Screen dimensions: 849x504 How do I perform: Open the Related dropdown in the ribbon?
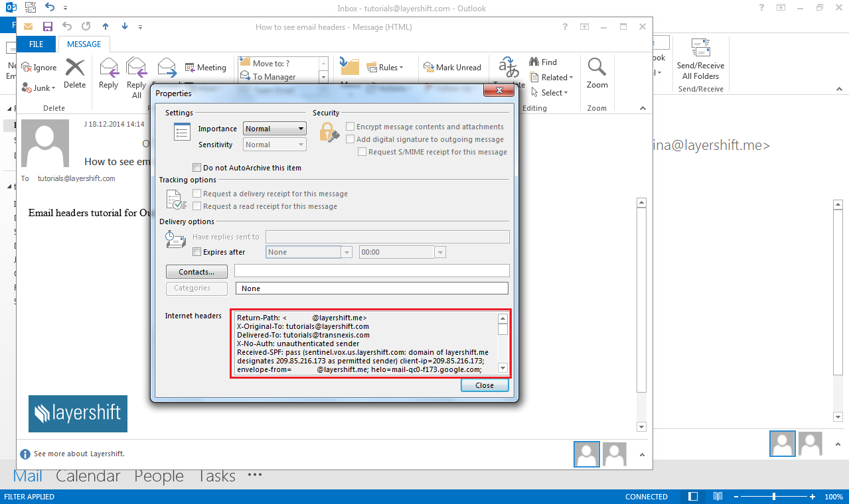click(552, 77)
